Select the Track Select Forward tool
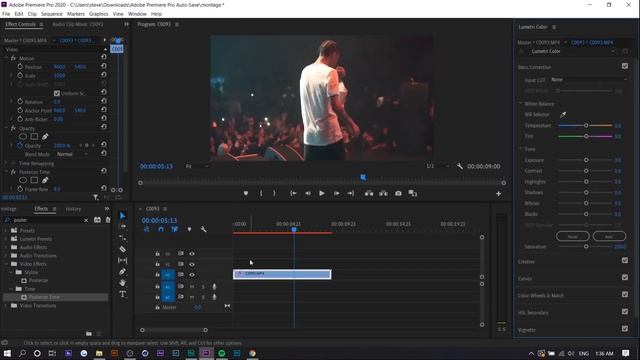This screenshot has width=640, height=360. click(122, 227)
